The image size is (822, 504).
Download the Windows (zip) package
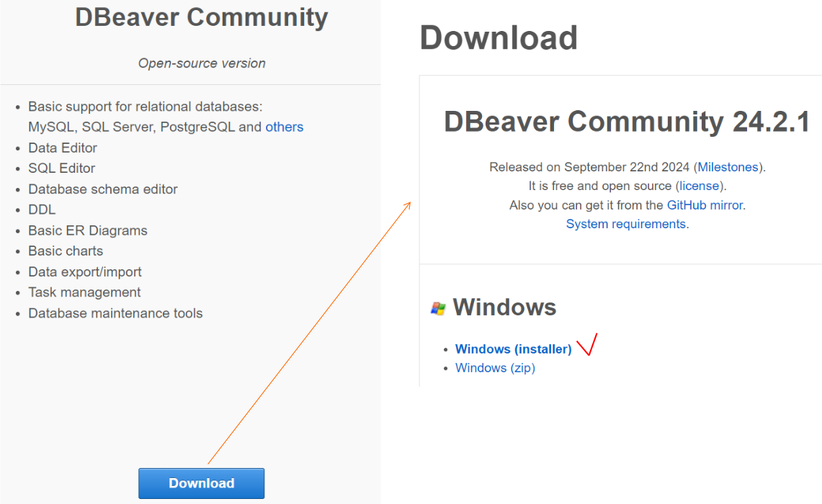495,368
